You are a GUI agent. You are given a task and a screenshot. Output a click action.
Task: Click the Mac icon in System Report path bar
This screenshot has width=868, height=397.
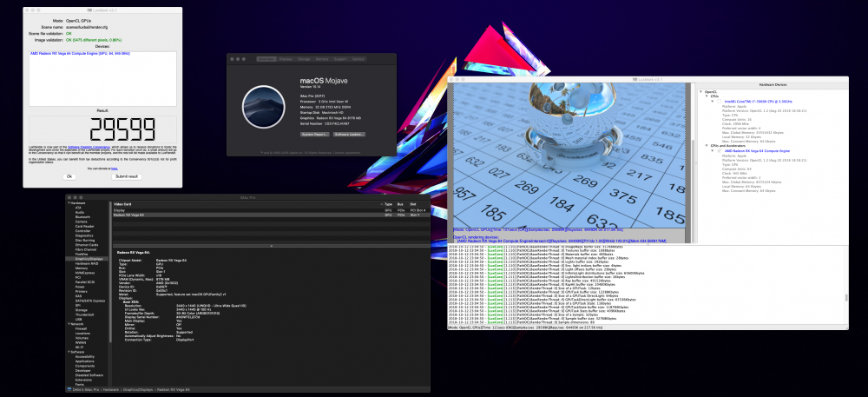68,390
